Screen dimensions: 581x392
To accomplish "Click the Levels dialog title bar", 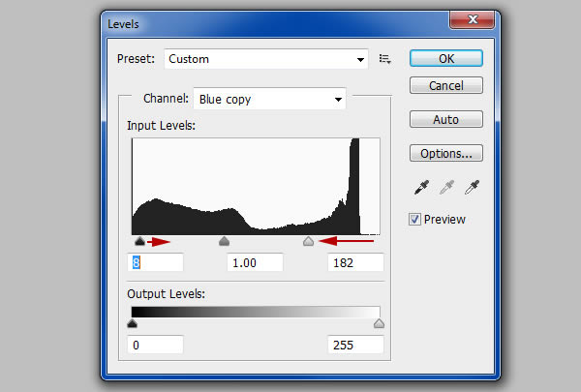I will (275, 23).
